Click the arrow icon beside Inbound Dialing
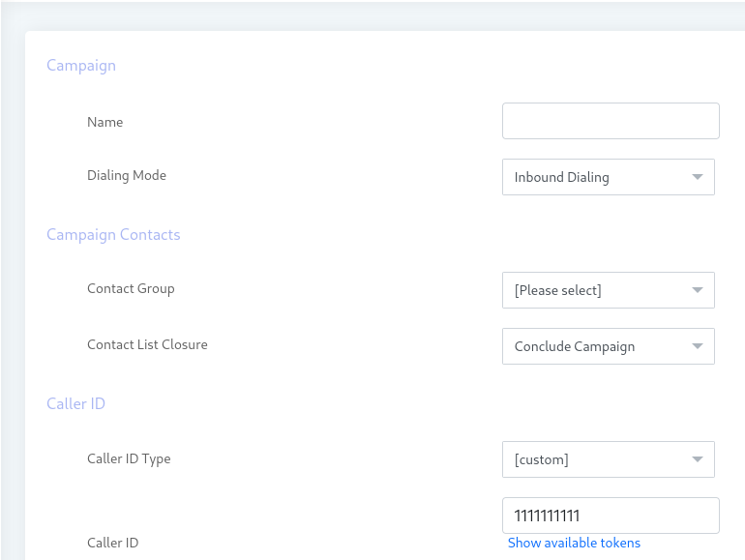Image resolution: width=745 pixels, height=560 pixels. click(x=698, y=177)
